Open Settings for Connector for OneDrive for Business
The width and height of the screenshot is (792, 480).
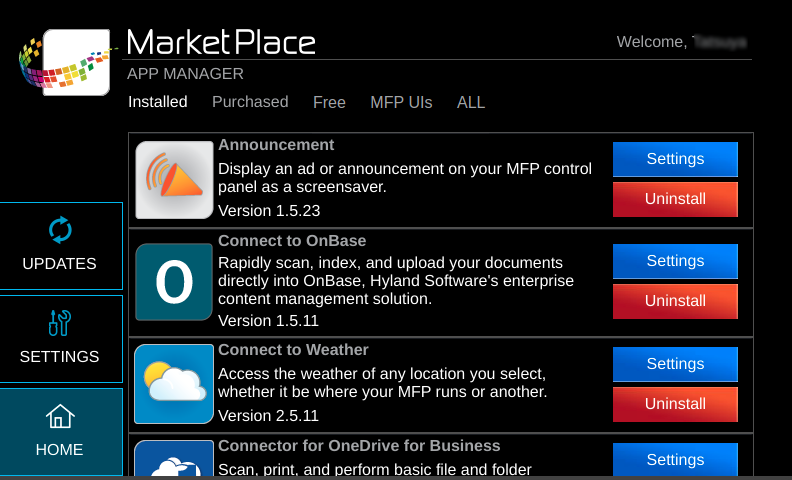click(x=675, y=459)
